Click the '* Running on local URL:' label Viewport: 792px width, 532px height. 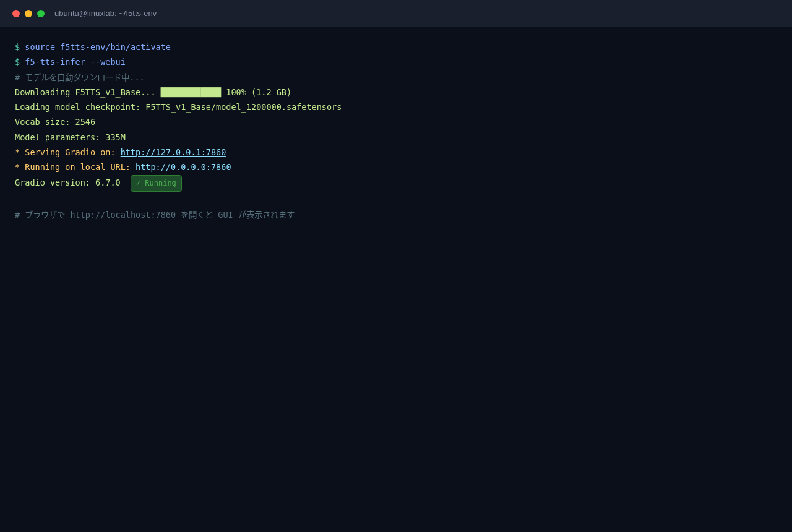pyautogui.click(x=72, y=167)
